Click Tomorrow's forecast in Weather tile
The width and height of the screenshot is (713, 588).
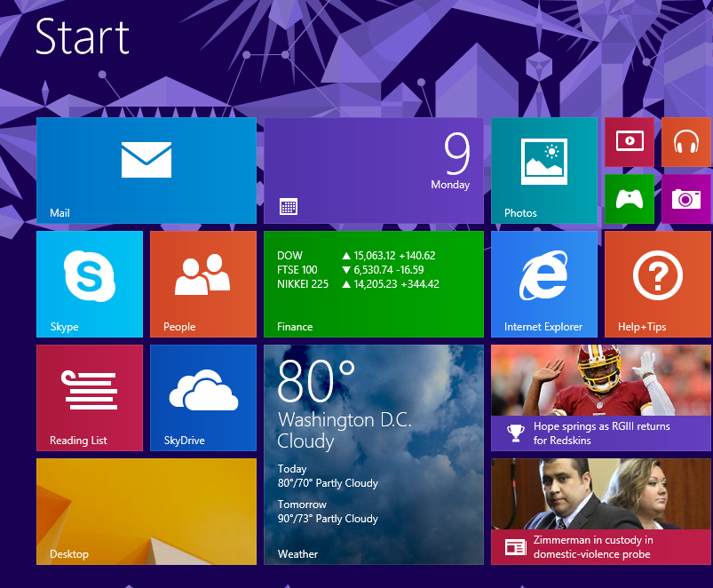(328, 512)
